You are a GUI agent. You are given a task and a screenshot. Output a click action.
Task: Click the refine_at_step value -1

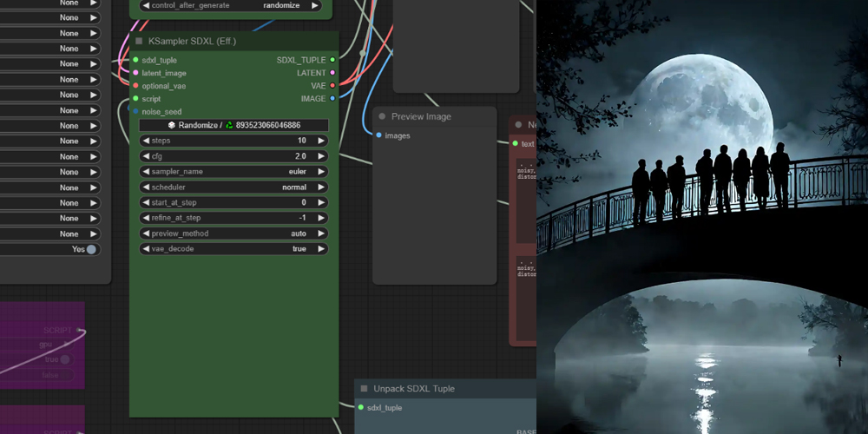pos(302,218)
